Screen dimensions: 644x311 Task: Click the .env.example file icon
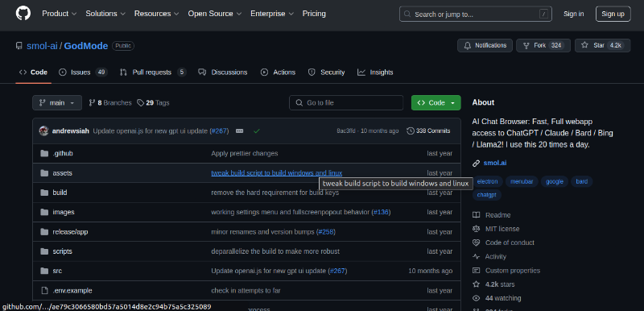tap(44, 291)
